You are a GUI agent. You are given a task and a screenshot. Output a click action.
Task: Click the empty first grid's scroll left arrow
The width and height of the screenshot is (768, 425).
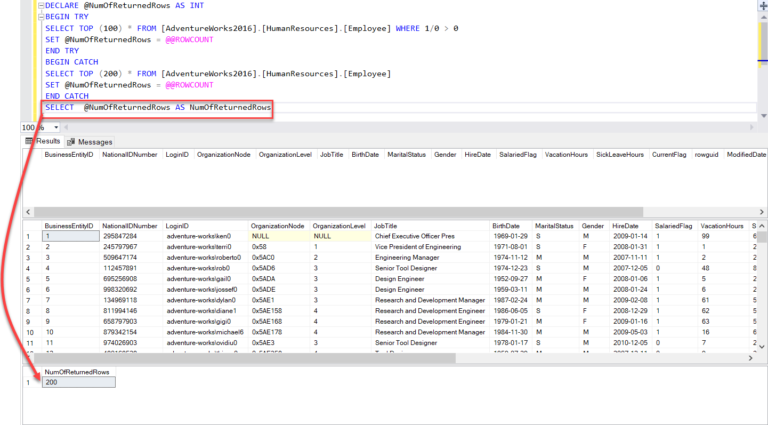28,212
